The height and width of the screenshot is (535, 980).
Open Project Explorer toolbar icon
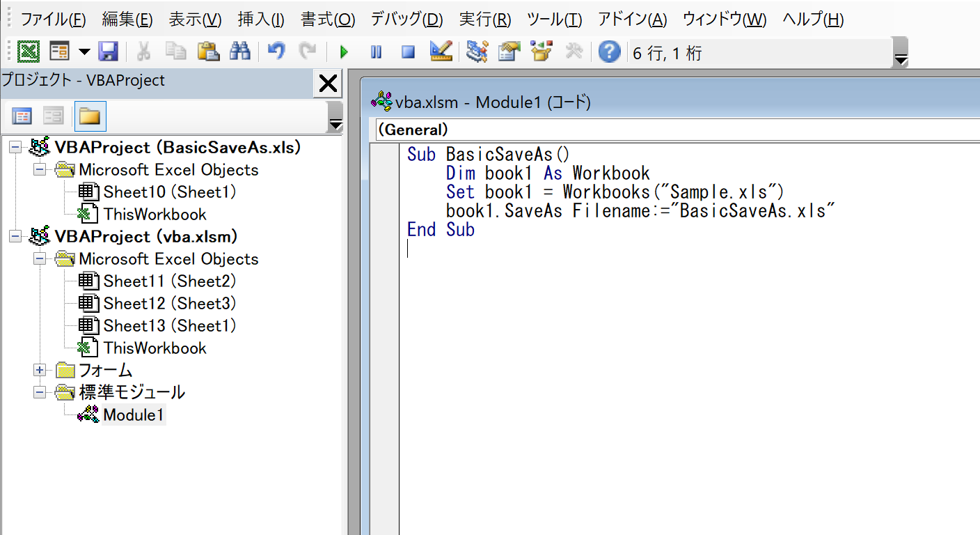point(477,52)
